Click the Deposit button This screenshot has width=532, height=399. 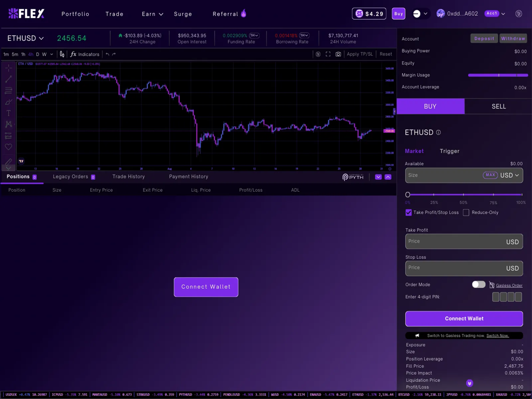(484, 38)
